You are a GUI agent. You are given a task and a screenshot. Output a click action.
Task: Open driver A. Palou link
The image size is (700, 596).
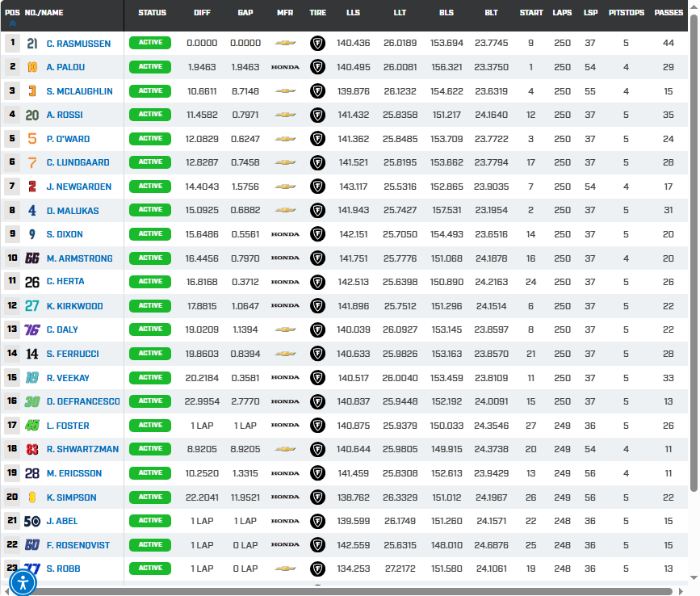pos(65,67)
